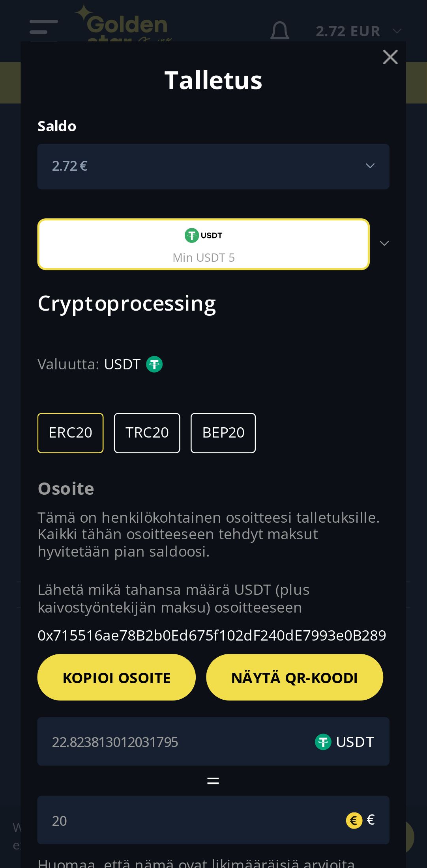
Task: Select the BEP20 network
Action: tap(223, 433)
